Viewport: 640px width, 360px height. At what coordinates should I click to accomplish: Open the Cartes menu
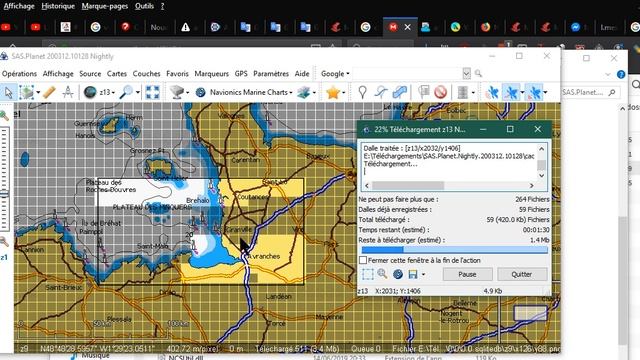(x=117, y=73)
